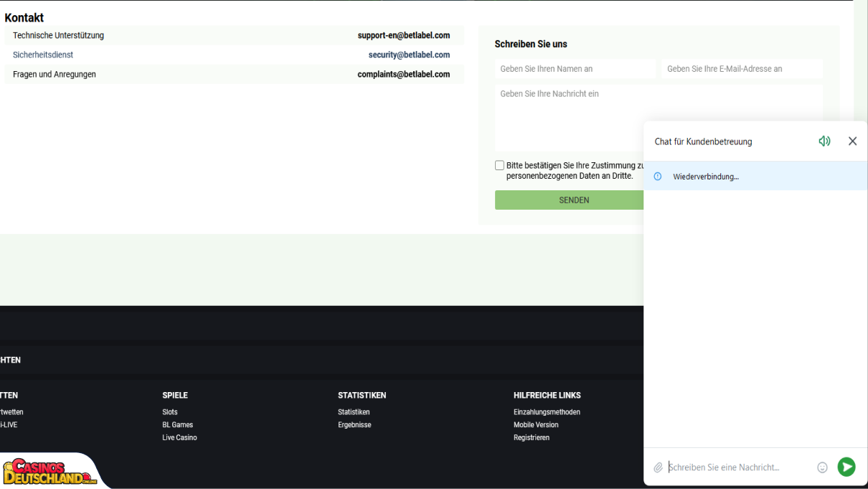This screenshot has width=868, height=489.
Task: Click the Technische Unterstützung row label
Action: tap(58, 35)
